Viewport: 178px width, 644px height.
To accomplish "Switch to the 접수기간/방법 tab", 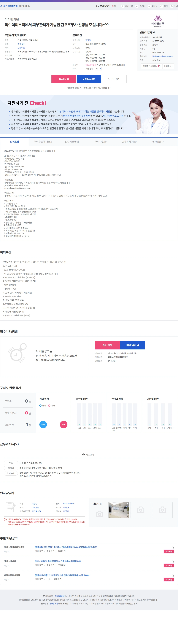I will 72,142.
